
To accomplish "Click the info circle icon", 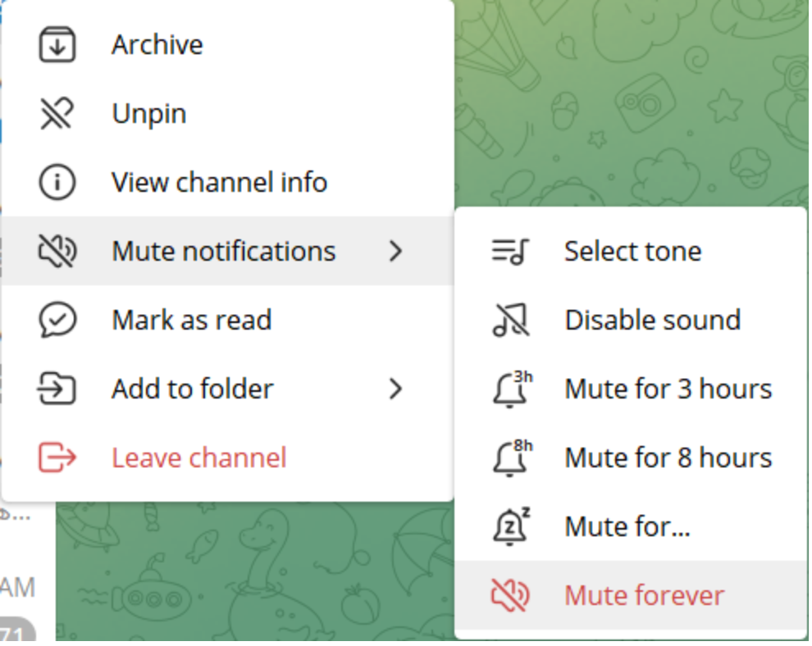I will (x=57, y=182).
